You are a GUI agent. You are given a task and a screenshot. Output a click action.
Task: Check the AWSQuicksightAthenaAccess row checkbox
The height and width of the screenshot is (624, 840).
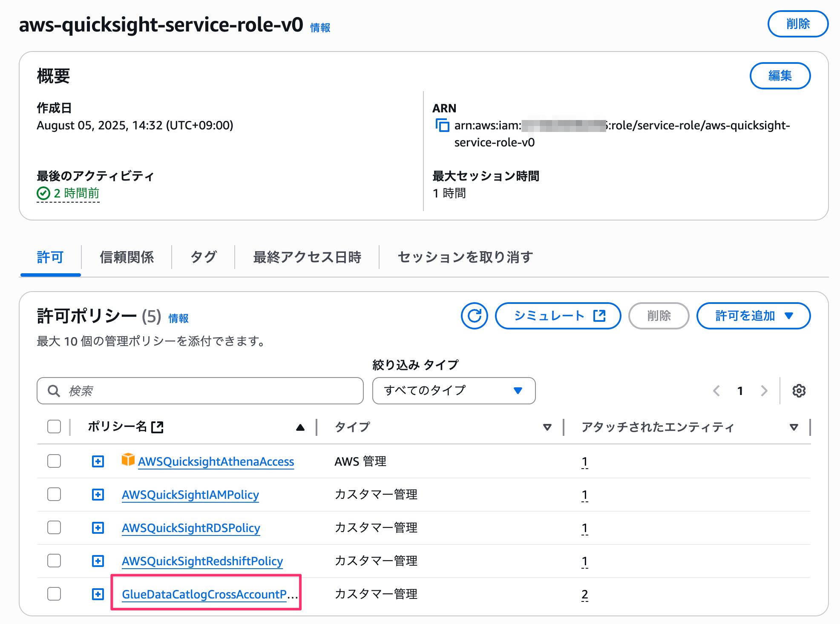pyautogui.click(x=54, y=461)
